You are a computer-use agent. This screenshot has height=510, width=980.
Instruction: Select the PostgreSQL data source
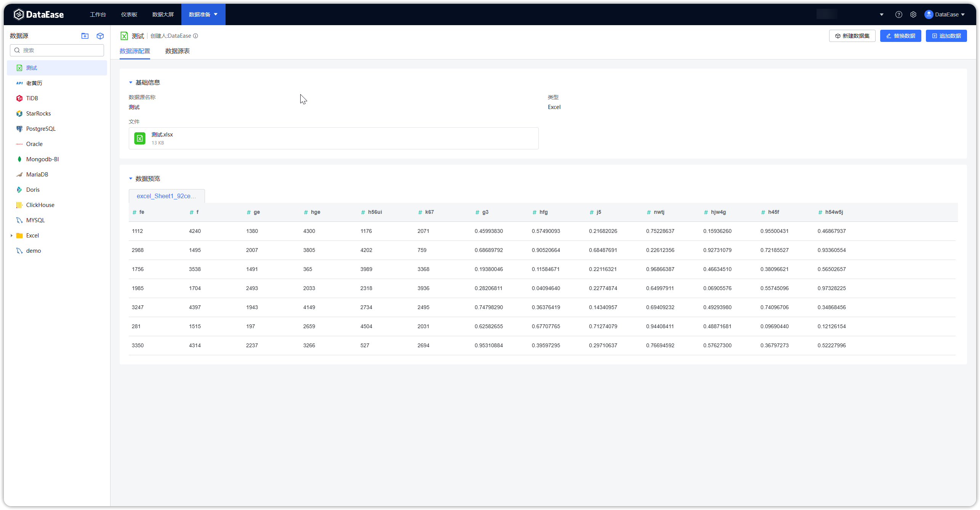(x=40, y=128)
